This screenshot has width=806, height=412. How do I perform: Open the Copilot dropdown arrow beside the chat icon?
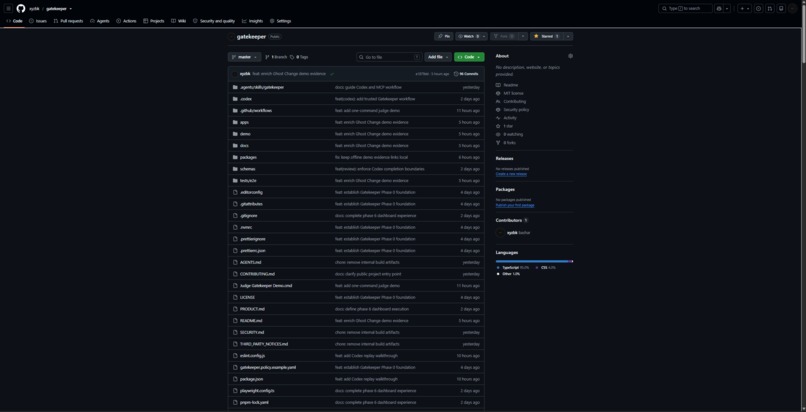click(727, 8)
